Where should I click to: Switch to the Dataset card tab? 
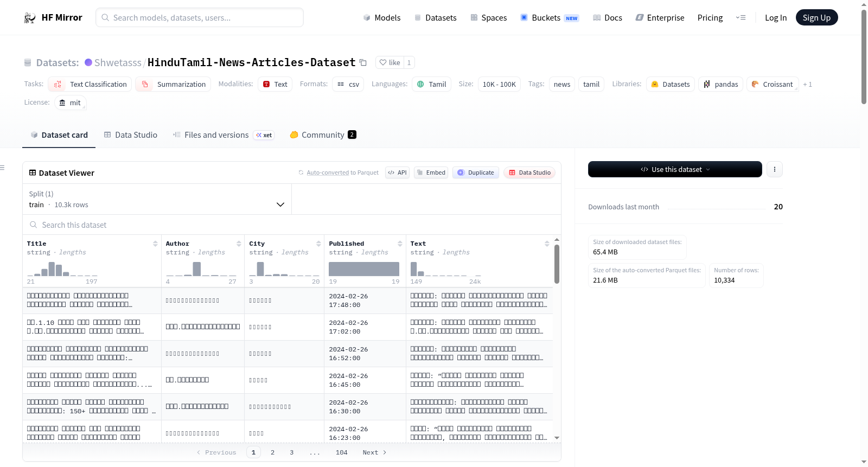(59, 135)
